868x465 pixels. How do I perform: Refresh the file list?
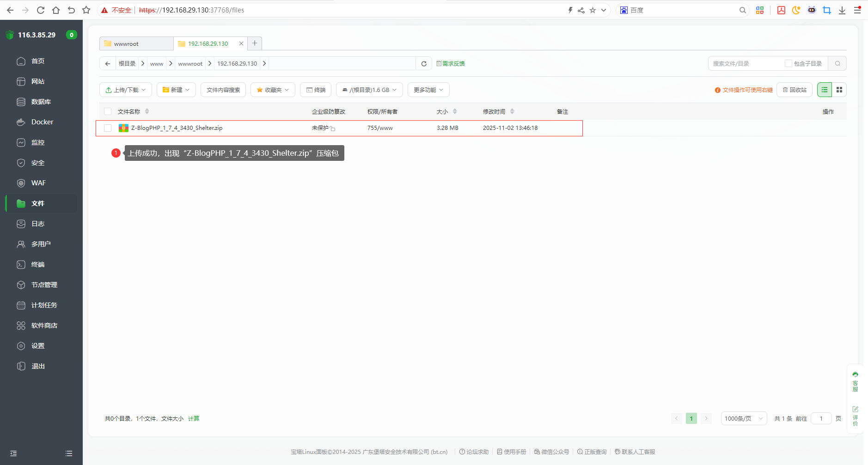[424, 63]
